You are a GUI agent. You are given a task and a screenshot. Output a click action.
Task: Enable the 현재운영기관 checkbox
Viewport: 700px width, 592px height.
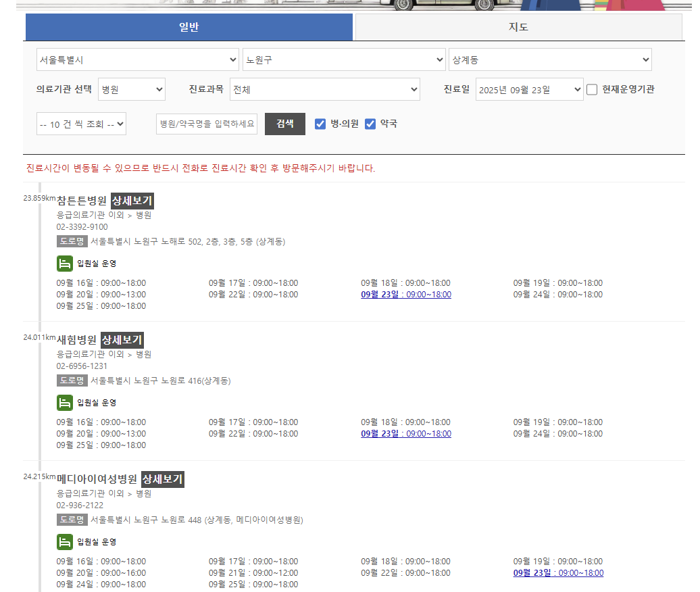coord(592,89)
